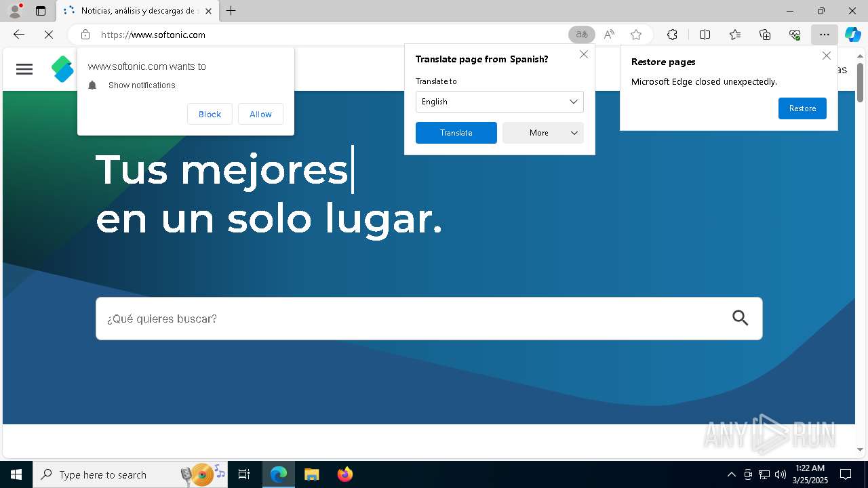Screen dimensions: 868x488
Task: Close the Restore pages popup
Action: [x=826, y=56]
